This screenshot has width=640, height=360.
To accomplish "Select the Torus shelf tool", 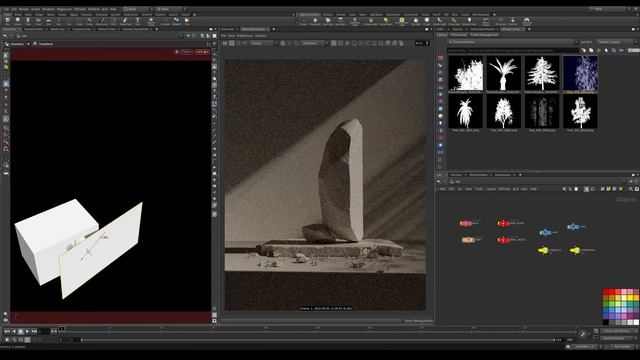I will click(x=38, y=21).
